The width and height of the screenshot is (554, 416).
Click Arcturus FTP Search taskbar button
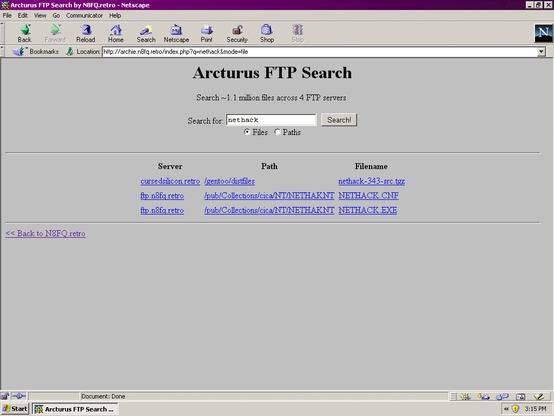[75, 409]
